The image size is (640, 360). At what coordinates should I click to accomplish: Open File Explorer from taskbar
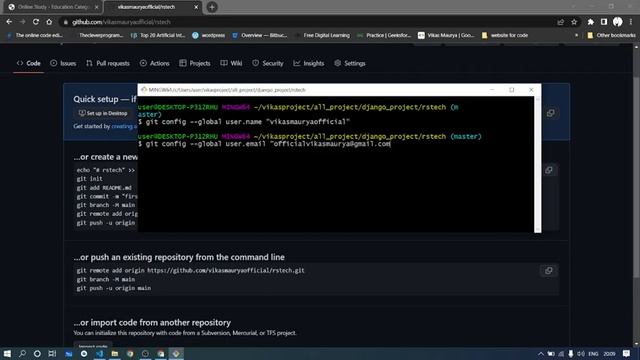(115, 353)
